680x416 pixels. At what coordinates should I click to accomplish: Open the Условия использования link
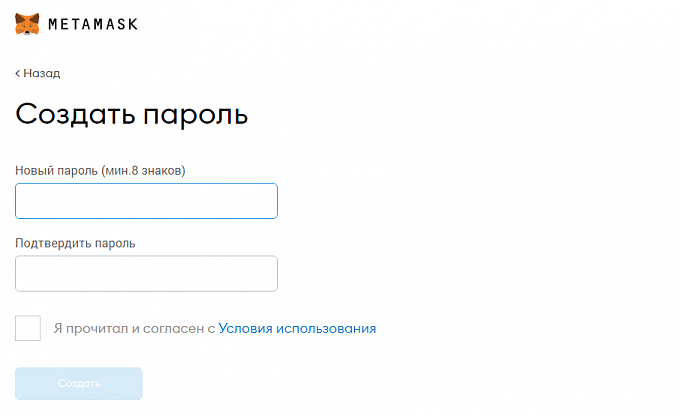[297, 328]
